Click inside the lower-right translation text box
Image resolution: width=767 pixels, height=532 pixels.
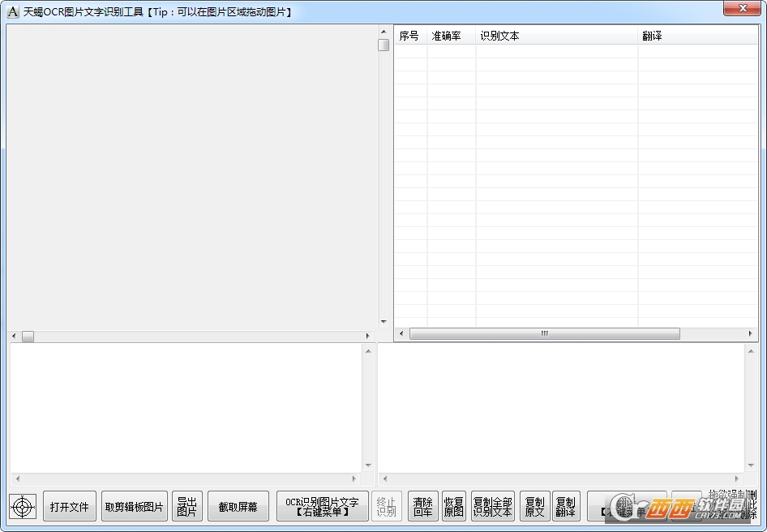point(559,407)
